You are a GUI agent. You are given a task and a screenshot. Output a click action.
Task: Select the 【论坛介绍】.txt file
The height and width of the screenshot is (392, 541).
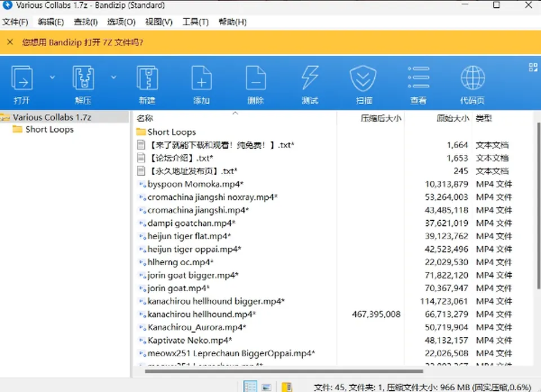pyautogui.click(x=181, y=158)
